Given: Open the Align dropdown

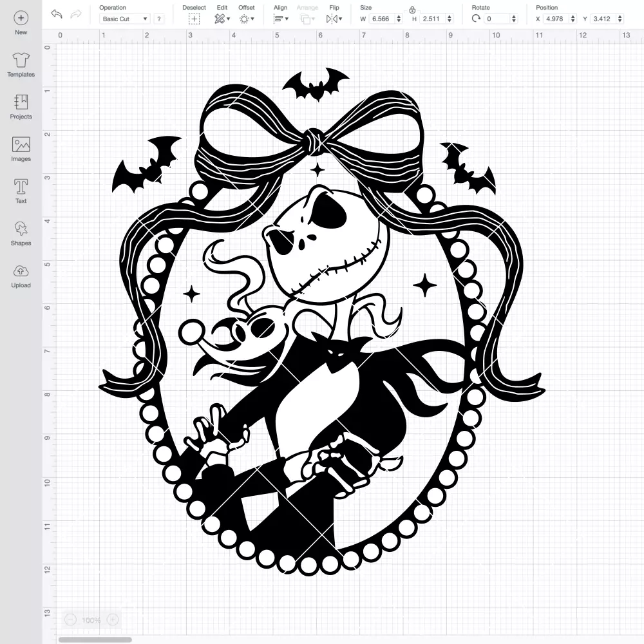Looking at the screenshot, I should [x=281, y=19].
